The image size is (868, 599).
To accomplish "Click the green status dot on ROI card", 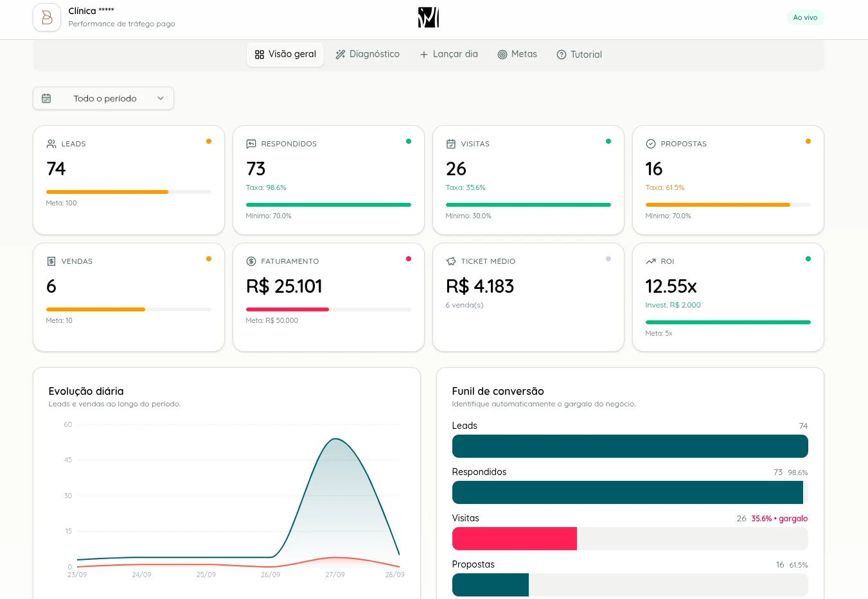I will 808,259.
